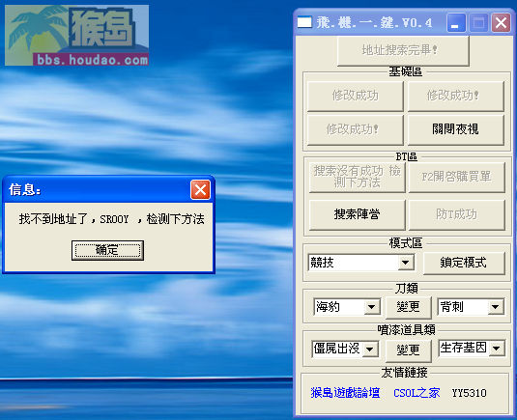517x420 pixels.
Task: Open the 僵屍出沒 spray dropdown
Action: [x=370, y=350]
